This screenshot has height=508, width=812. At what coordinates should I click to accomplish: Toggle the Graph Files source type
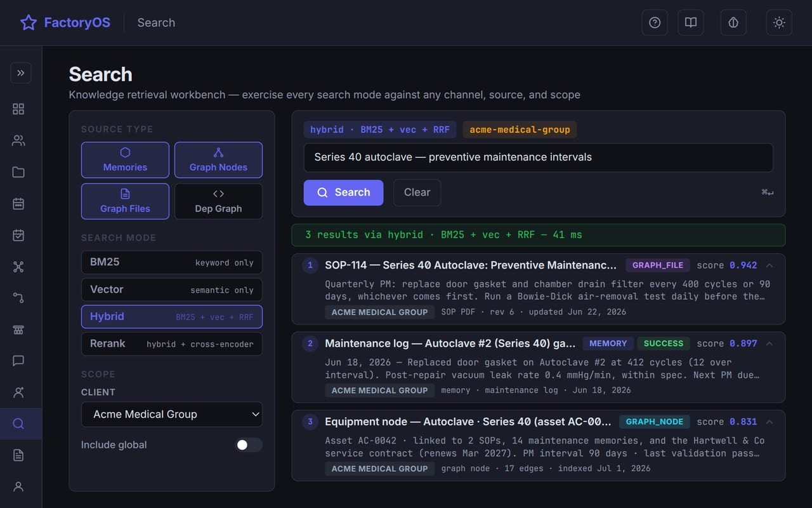point(125,201)
